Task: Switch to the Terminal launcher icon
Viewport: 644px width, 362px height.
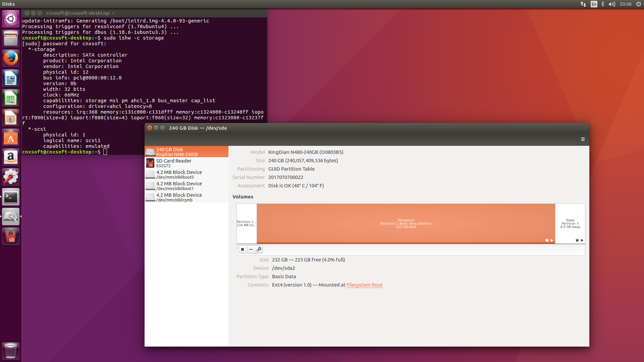Action: click(11, 197)
